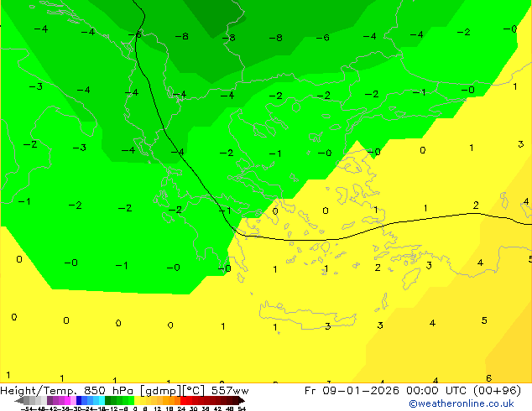Screen dimensions: 532x411
Task: Click the dark maroon right arrow of the legend
Action: [242, 401]
